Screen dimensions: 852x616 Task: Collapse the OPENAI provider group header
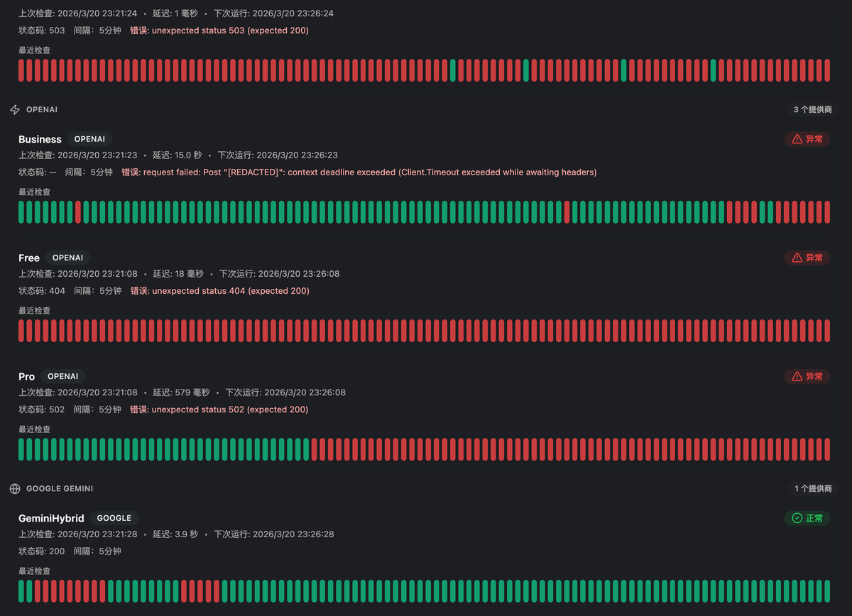coord(42,110)
